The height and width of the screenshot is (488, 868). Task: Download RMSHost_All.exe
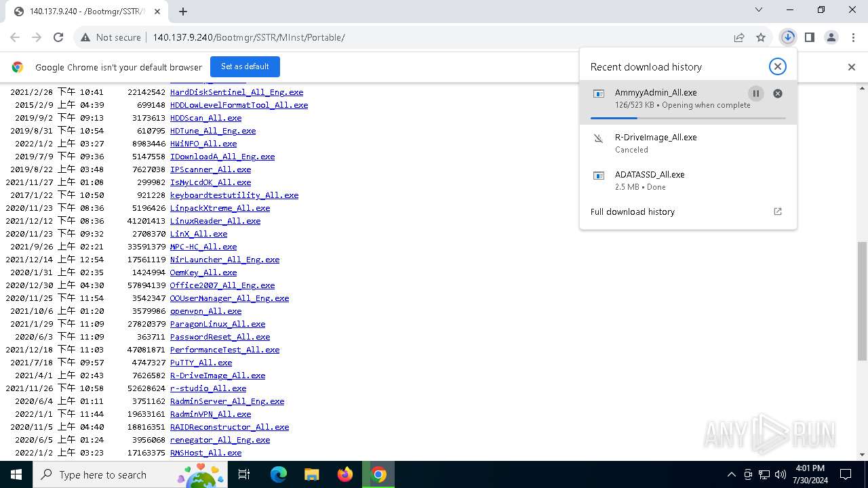click(x=205, y=453)
